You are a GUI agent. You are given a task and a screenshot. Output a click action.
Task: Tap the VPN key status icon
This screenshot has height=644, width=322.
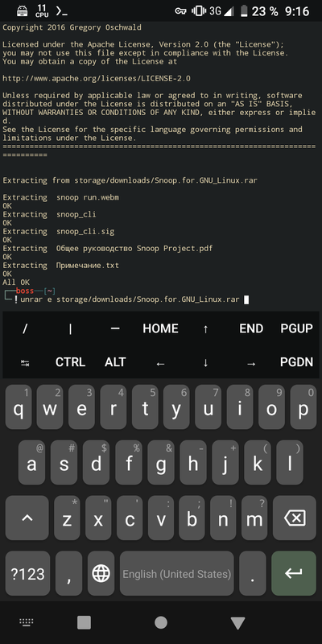[x=180, y=11]
